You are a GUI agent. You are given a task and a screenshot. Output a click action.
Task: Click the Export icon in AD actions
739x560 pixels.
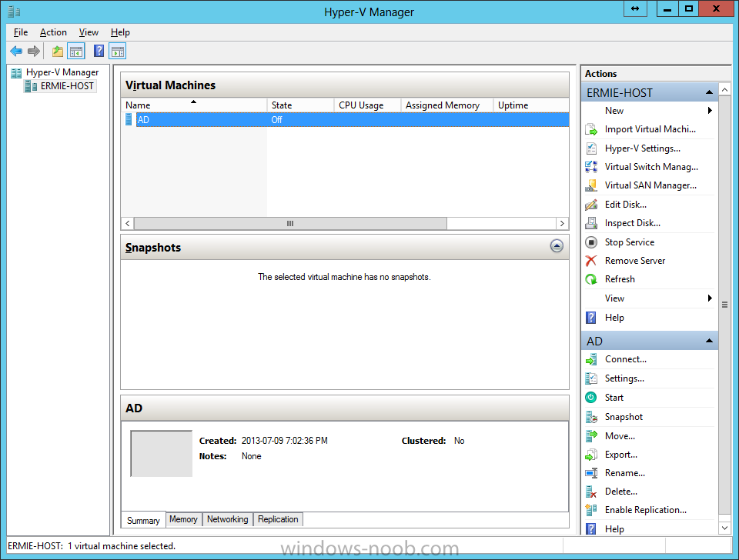pyautogui.click(x=591, y=455)
